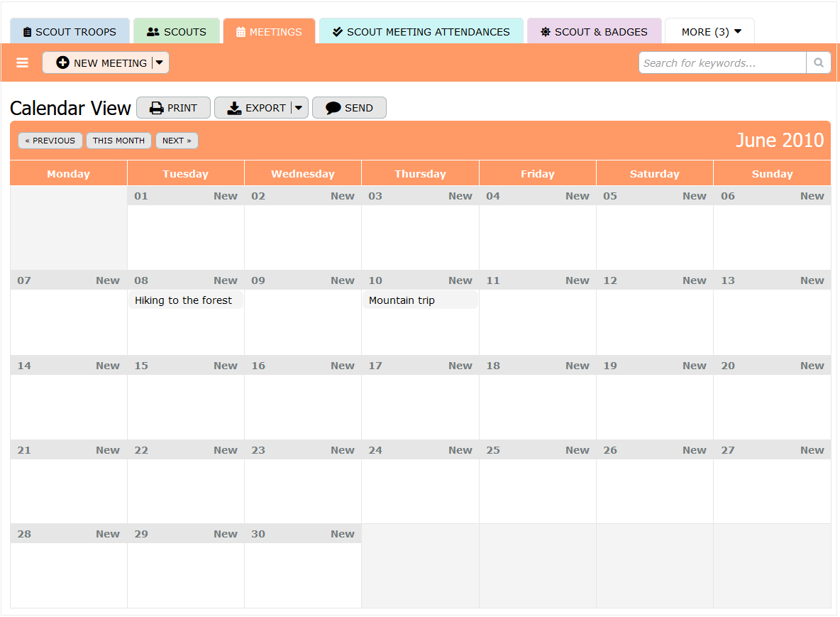Click the printer icon on Print

pyautogui.click(x=157, y=108)
